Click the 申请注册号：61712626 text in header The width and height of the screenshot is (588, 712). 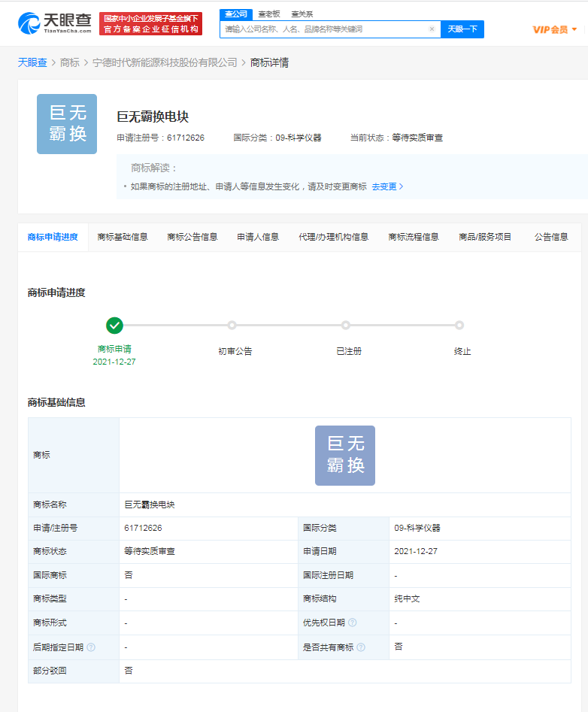tap(161, 138)
